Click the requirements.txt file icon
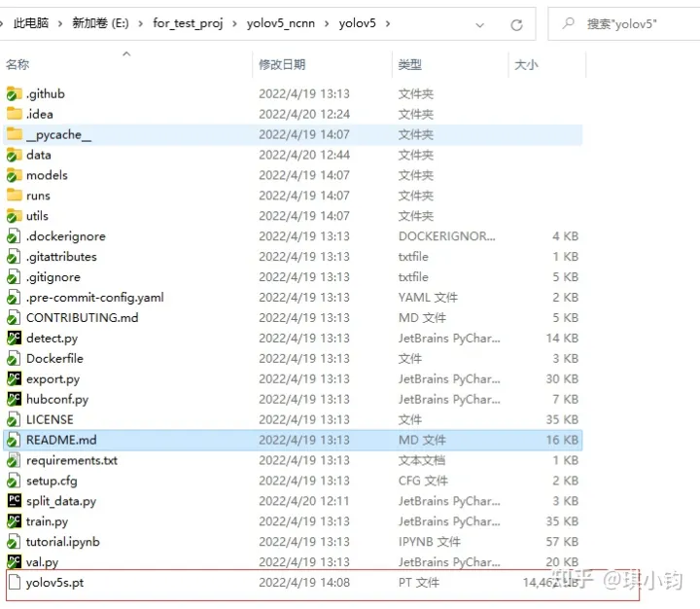This screenshot has width=700, height=609. click(14, 461)
